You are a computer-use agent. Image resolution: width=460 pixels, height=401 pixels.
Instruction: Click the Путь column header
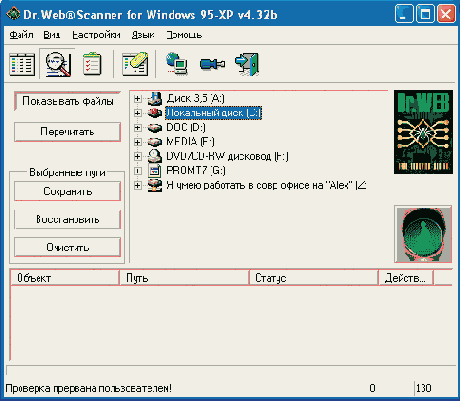[x=184, y=278]
